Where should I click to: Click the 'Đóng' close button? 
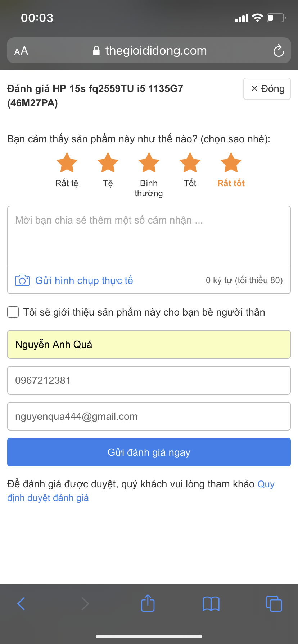pos(267,89)
